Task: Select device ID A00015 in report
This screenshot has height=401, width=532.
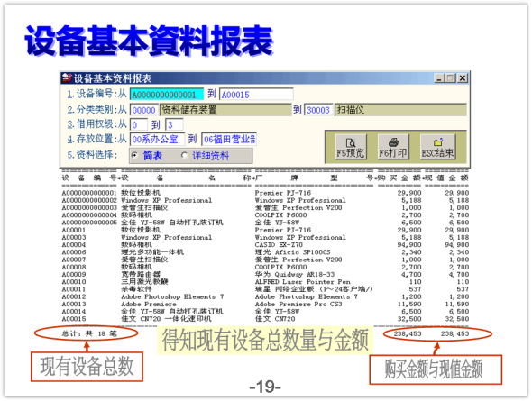Action: pos(74,319)
